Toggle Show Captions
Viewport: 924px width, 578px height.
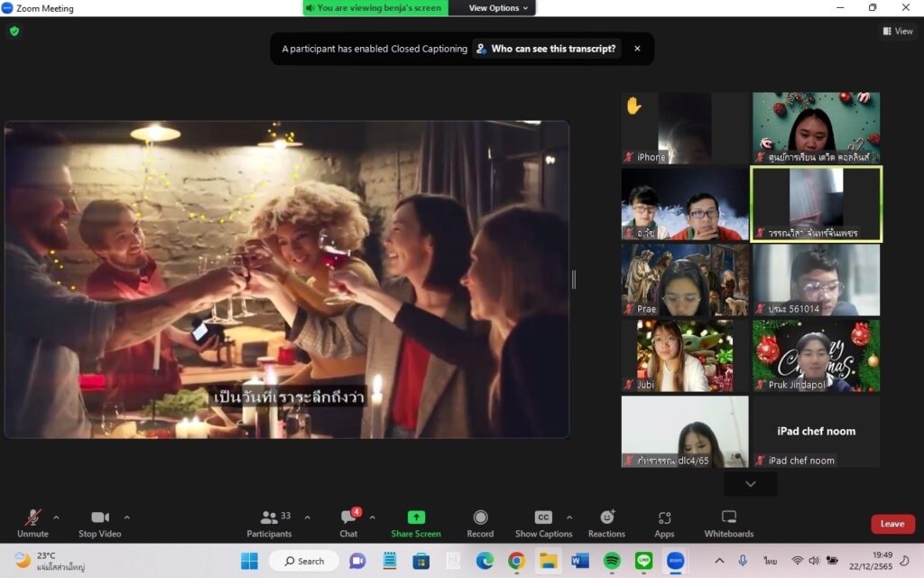[543, 523]
